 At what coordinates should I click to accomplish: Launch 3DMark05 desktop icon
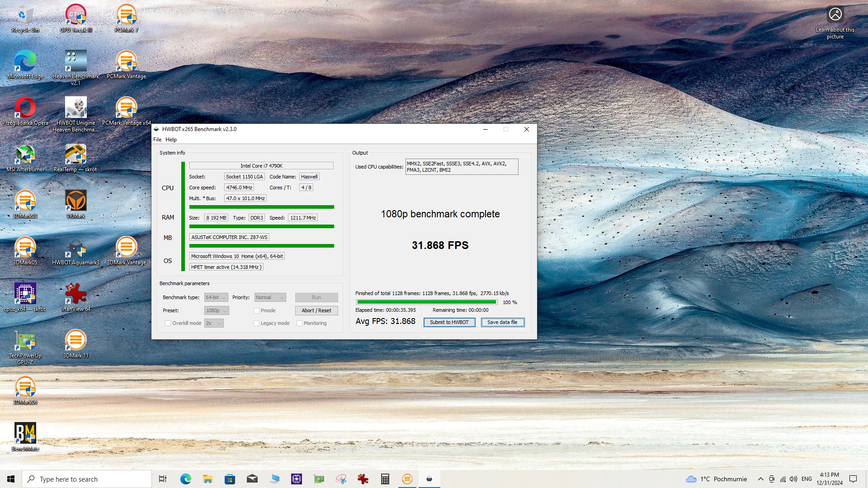(25, 251)
